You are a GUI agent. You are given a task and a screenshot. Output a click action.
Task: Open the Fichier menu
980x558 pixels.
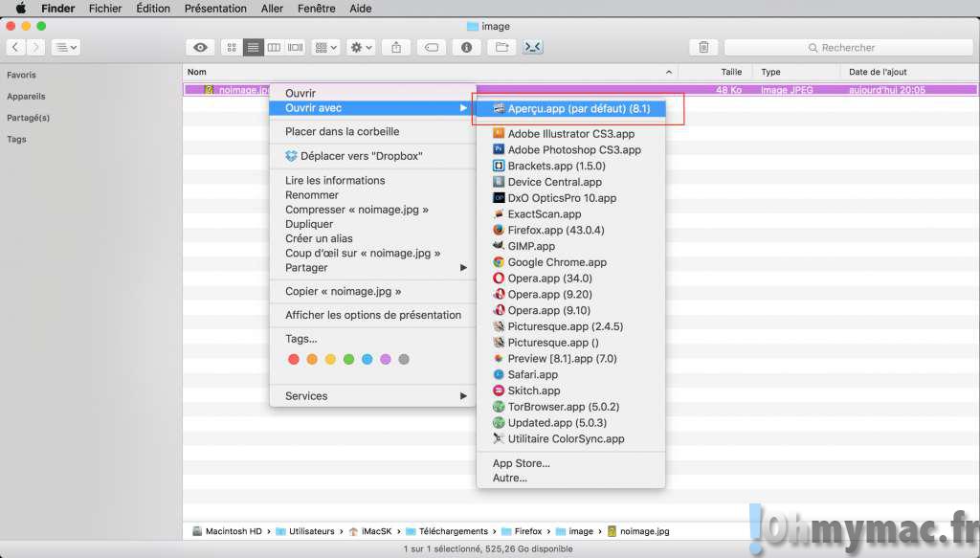105,8
